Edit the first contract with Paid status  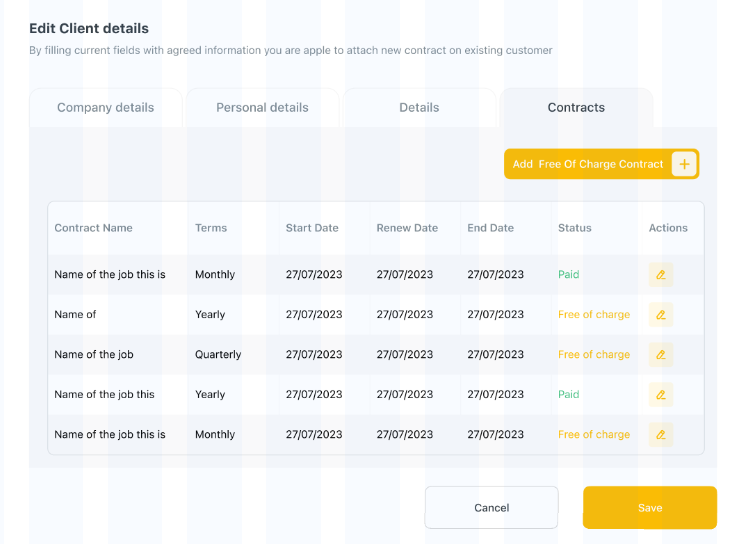660,275
